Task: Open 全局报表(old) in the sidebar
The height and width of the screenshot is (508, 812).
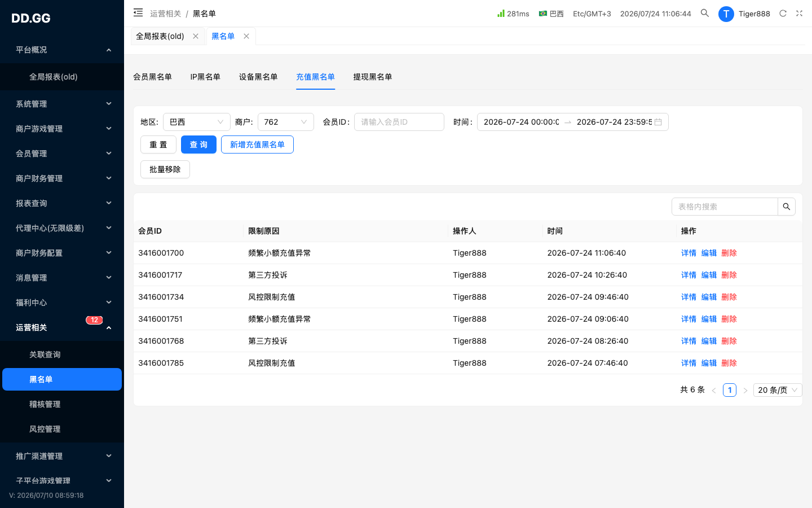Action: click(62, 77)
